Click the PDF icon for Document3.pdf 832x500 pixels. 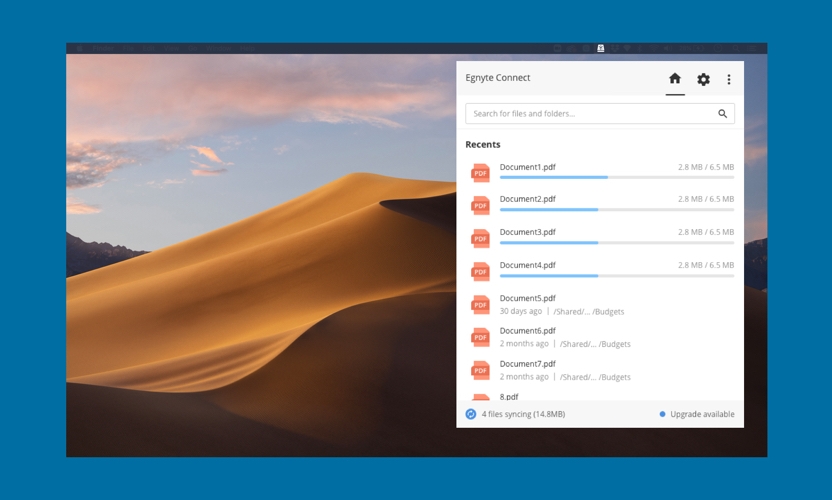pos(481,238)
